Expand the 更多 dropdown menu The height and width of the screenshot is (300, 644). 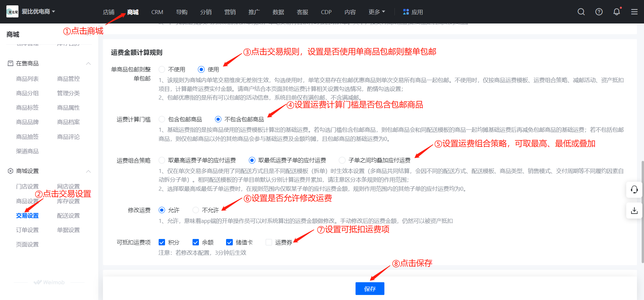pyautogui.click(x=377, y=12)
